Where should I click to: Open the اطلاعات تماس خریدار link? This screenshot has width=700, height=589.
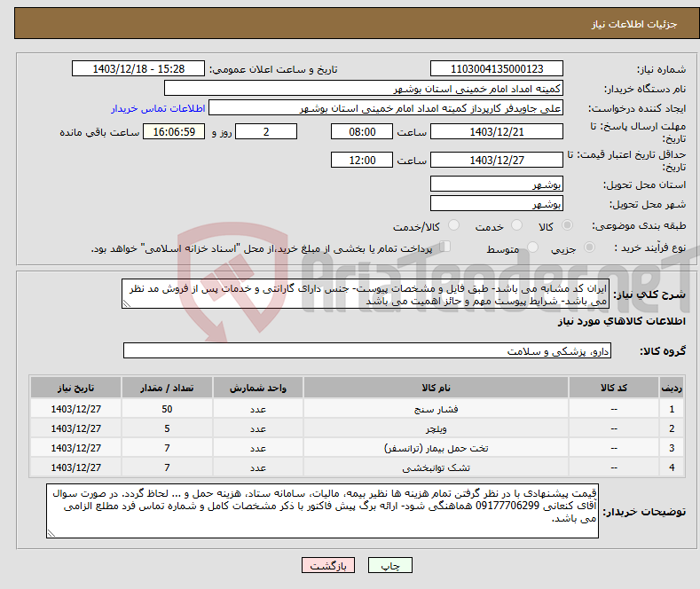[158, 108]
